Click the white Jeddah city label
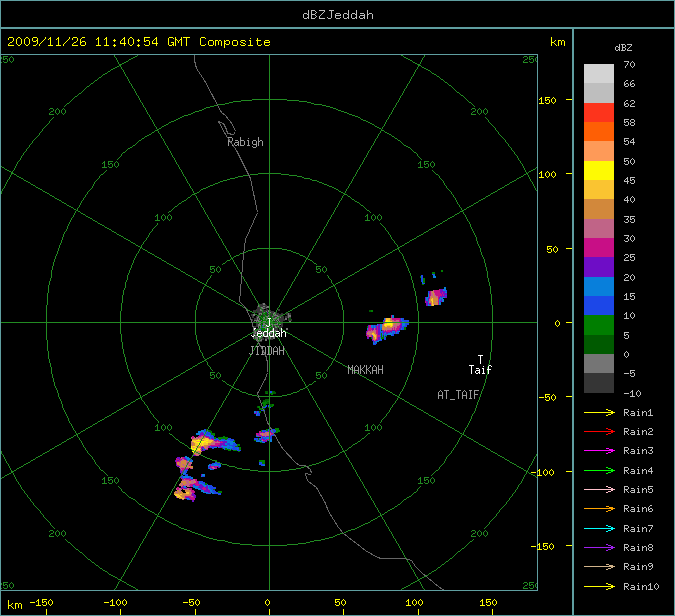Screen dimensions: 675x616 pyautogui.click(x=269, y=333)
